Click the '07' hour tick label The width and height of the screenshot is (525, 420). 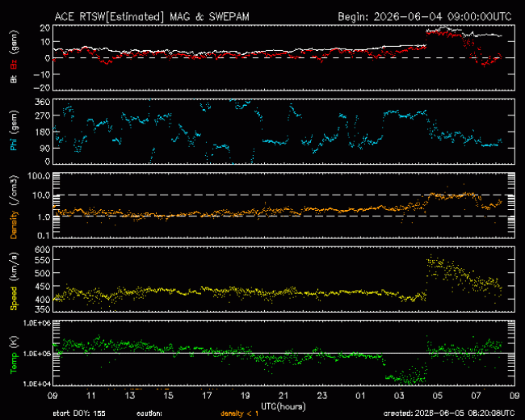tap(476, 396)
